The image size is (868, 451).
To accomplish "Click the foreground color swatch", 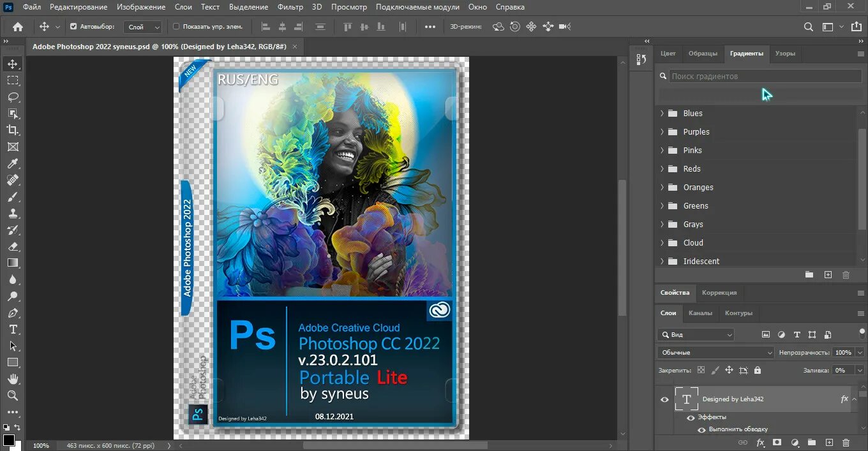I will pyautogui.click(x=9, y=440).
